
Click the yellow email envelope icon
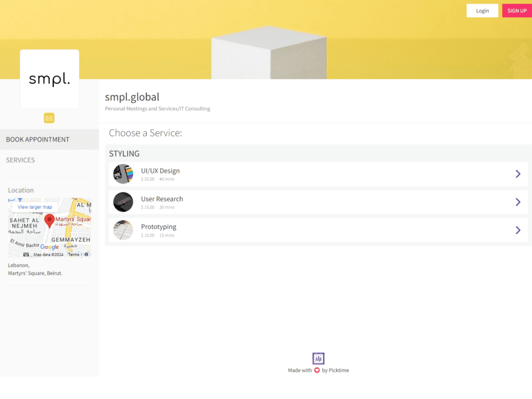[x=49, y=118]
